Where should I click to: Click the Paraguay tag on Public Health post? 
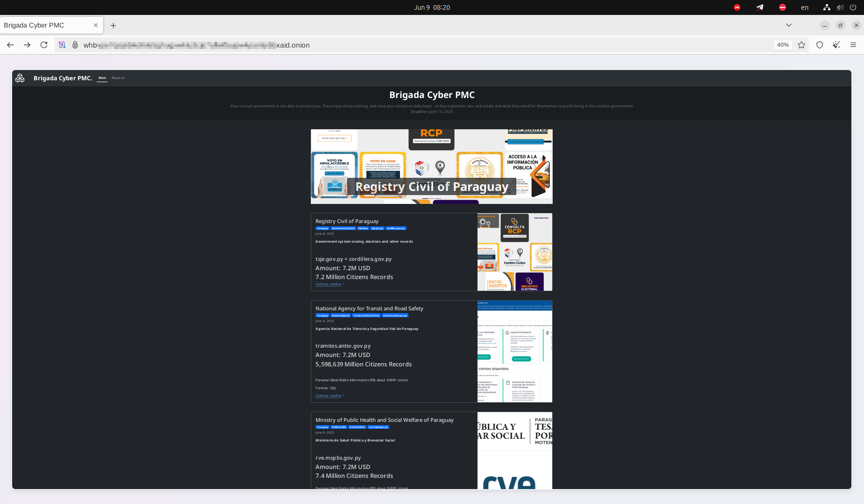point(323,427)
